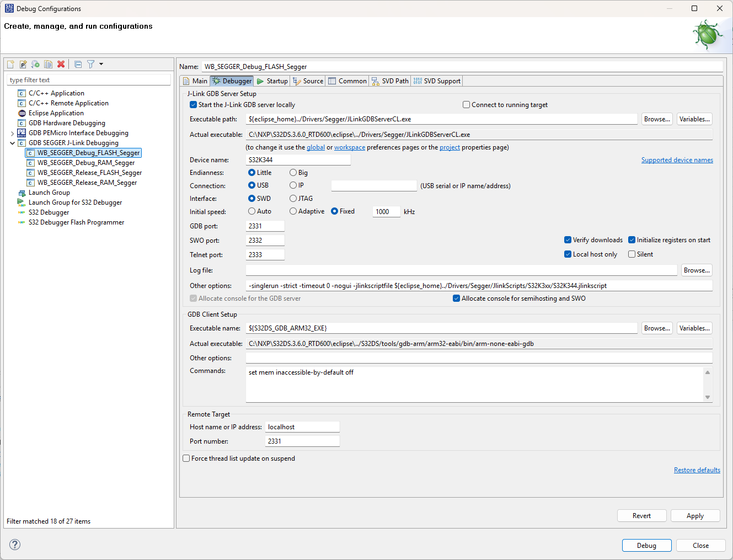The width and height of the screenshot is (733, 560).
Task: Select GDB Hardware Debugging entry
Action: (67, 123)
